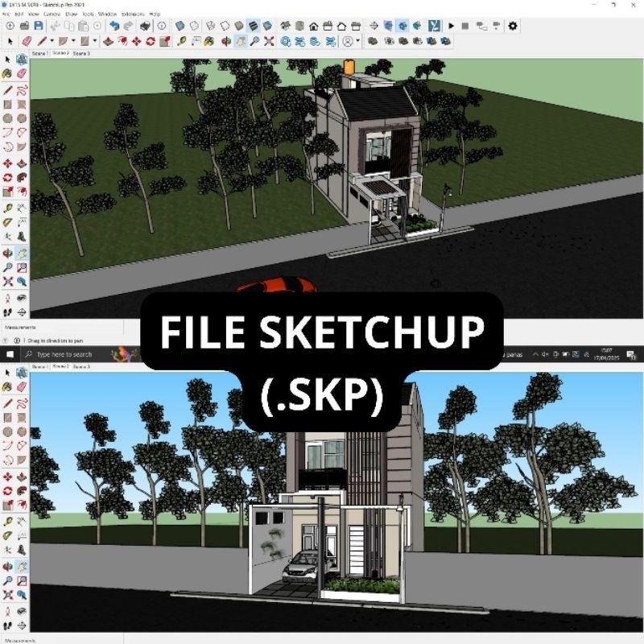Enable Shaded With Textures style
The image size is (644, 644).
[x=254, y=26]
